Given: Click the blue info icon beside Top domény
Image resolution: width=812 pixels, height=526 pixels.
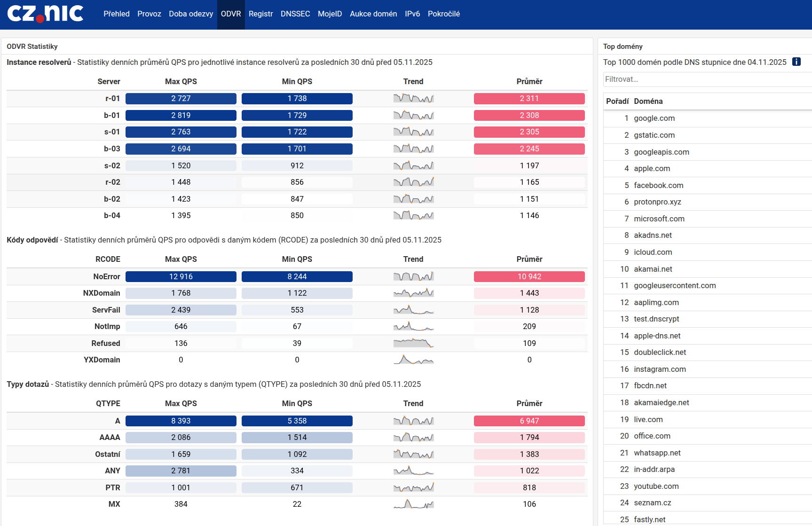Looking at the screenshot, I should [796, 62].
